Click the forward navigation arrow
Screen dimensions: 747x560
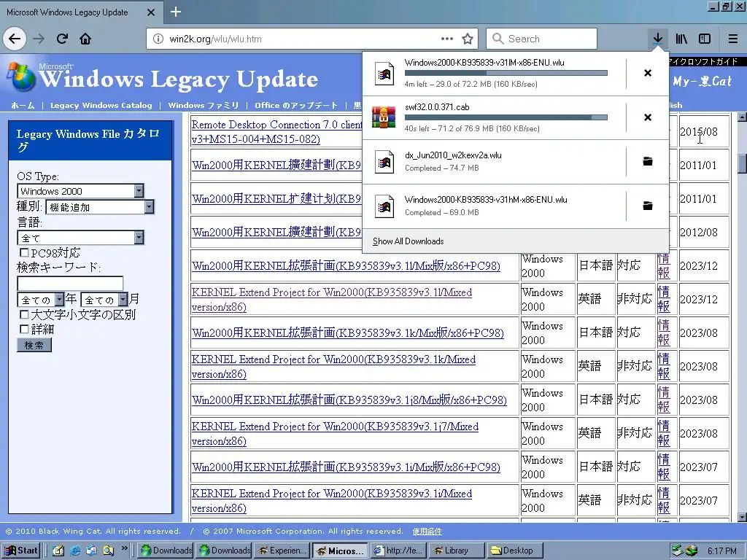point(39,39)
